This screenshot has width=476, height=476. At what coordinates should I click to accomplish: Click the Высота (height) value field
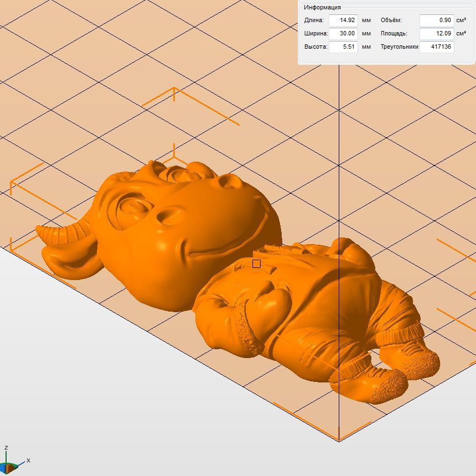(x=343, y=47)
